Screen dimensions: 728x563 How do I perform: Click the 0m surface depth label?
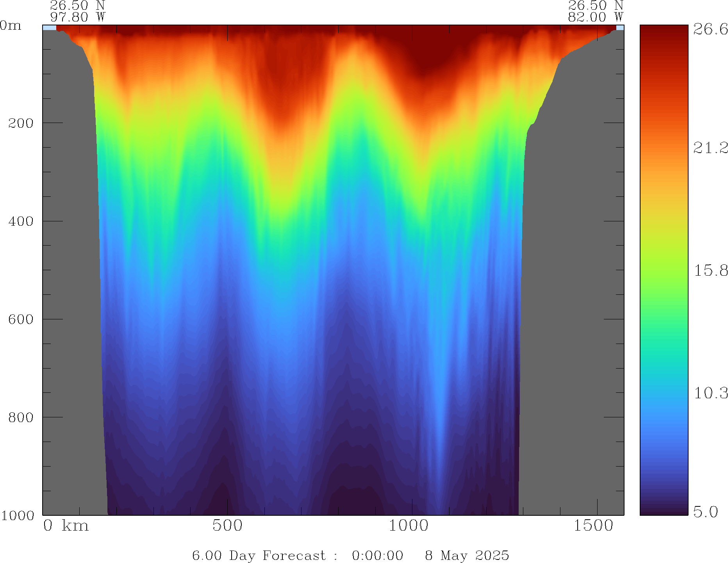[11, 26]
